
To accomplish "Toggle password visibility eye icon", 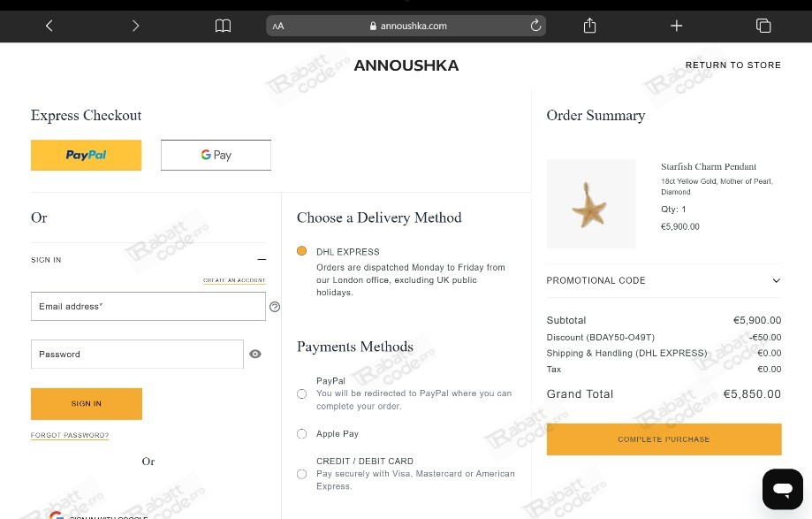I will tap(255, 354).
